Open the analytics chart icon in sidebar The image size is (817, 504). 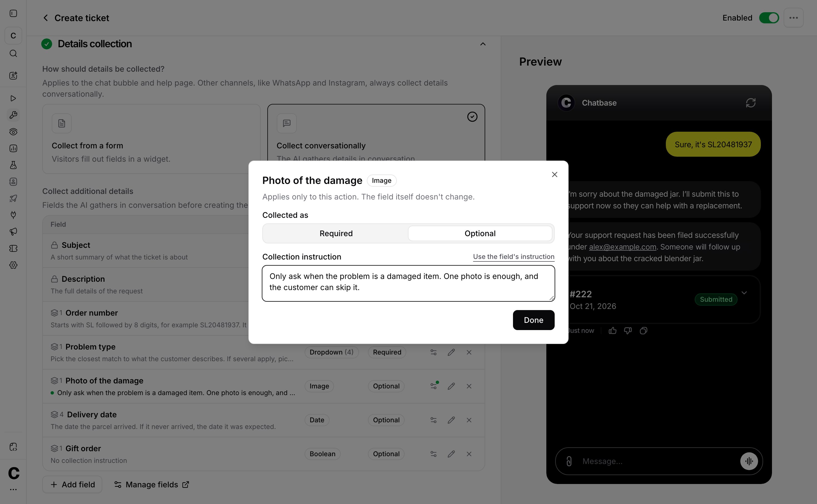point(13,148)
